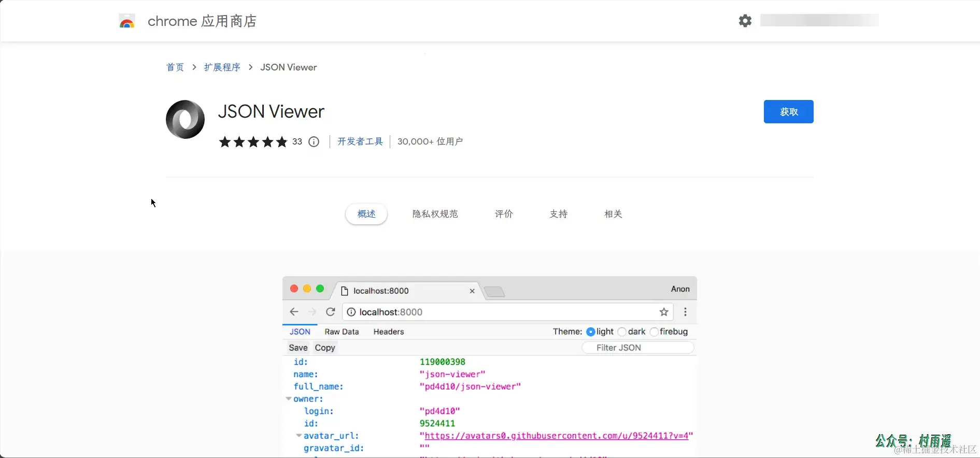
Task: Go to 扩展程序 breadcrumb link
Action: coord(222,67)
